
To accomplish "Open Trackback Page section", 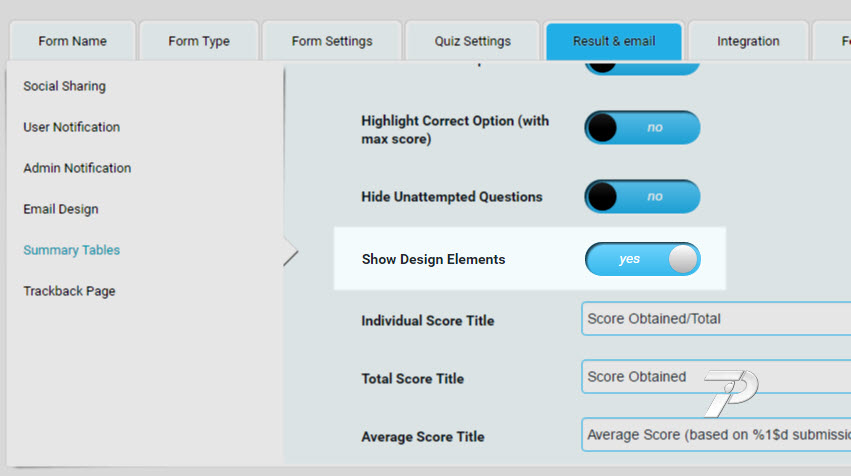I will pyautogui.click(x=69, y=291).
